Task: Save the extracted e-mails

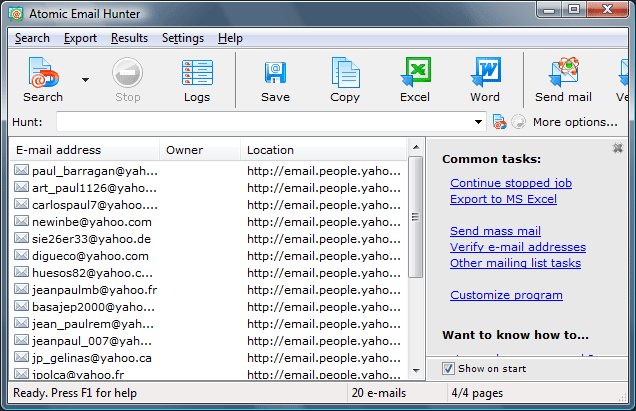Action: 275,80
